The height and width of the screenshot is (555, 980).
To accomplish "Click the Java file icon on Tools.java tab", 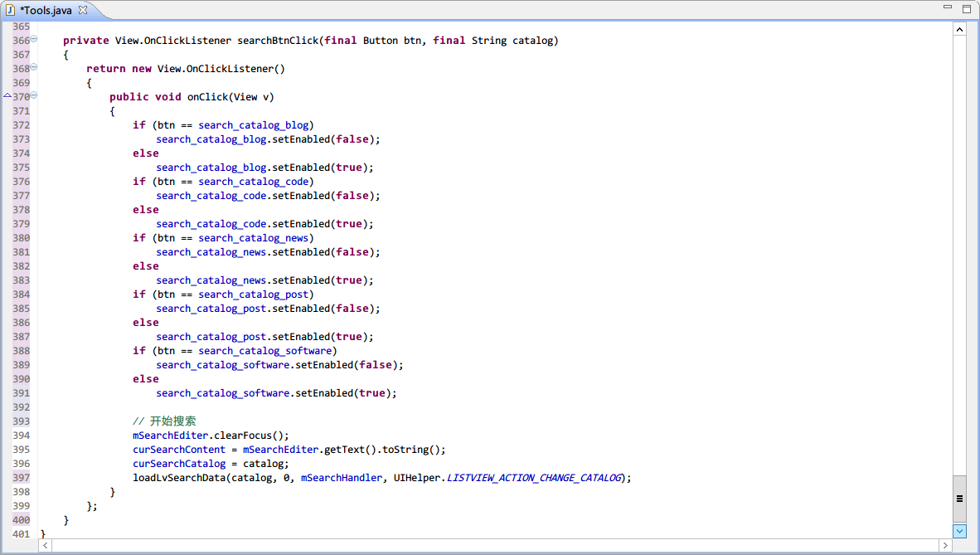I will click(x=11, y=9).
